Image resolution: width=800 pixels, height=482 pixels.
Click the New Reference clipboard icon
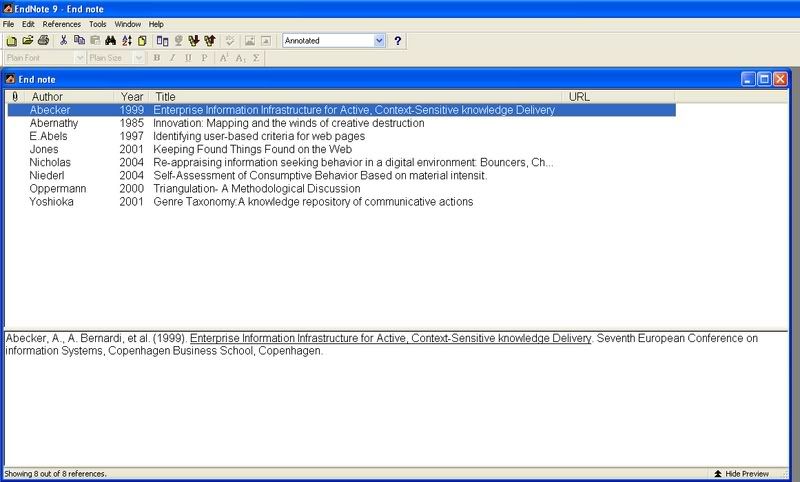(142, 41)
